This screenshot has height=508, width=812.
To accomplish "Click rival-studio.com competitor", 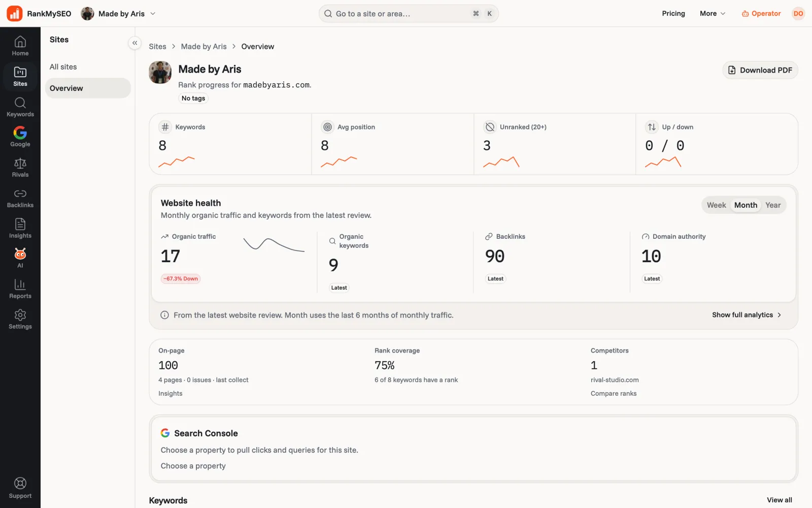I will point(615,380).
